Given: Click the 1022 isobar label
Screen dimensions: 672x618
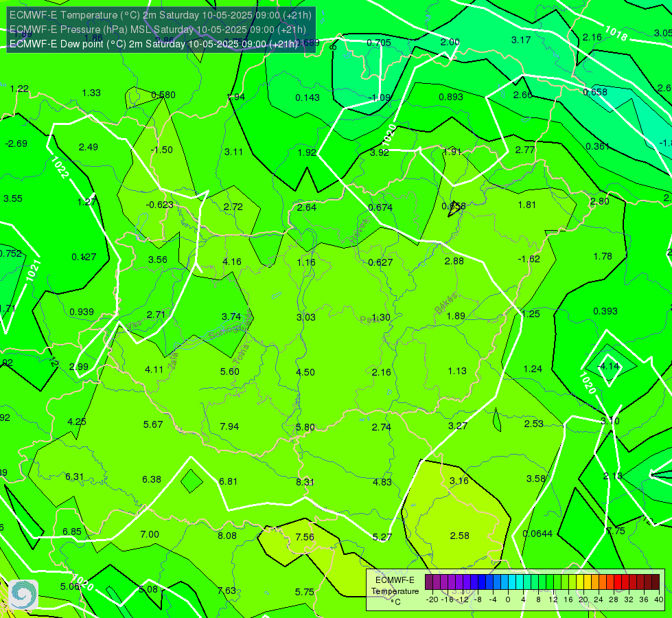Looking at the screenshot, I should [x=60, y=168].
